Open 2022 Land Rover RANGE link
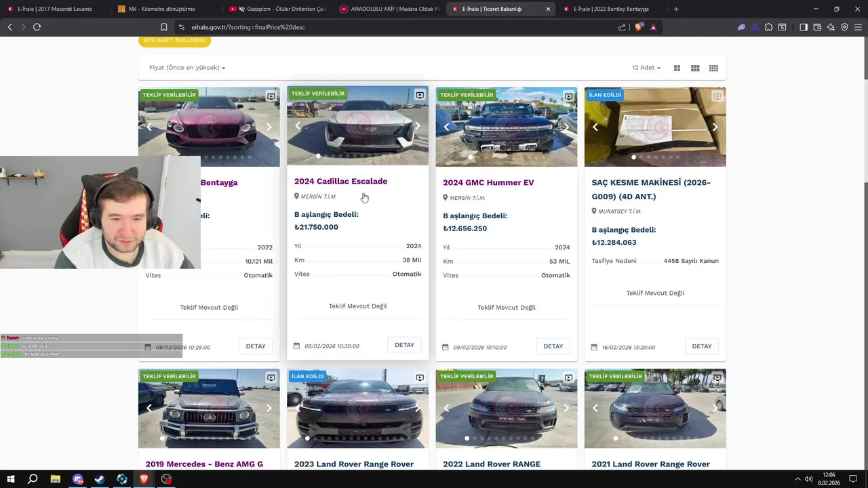868x488 pixels. click(492, 464)
